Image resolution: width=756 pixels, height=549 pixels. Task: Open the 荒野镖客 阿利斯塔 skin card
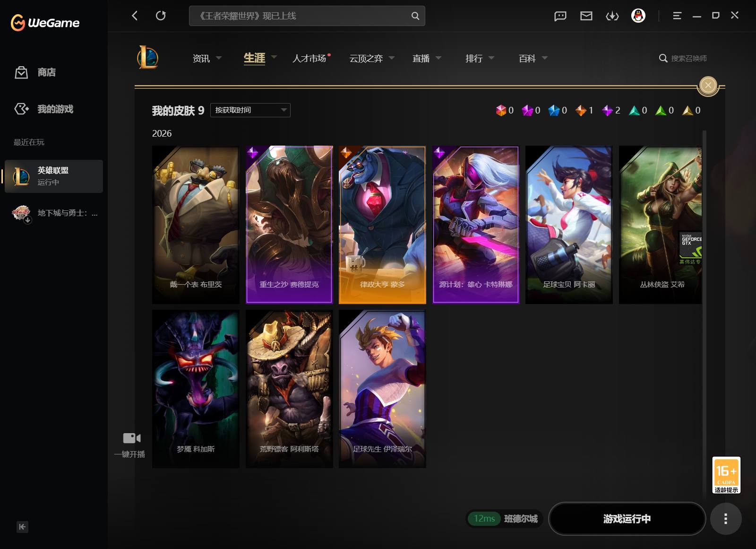pyautogui.click(x=289, y=389)
